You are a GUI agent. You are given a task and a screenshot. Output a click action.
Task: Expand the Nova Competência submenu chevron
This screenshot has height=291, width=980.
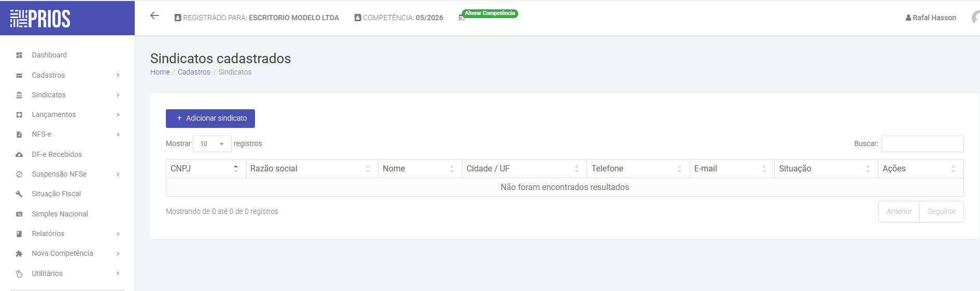[x=118, y=253]
